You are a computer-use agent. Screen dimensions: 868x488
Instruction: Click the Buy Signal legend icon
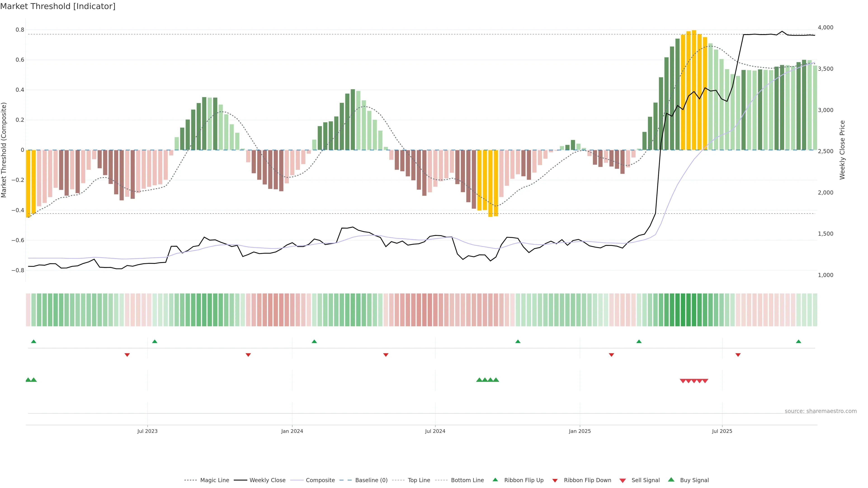(x=671, y=480)
